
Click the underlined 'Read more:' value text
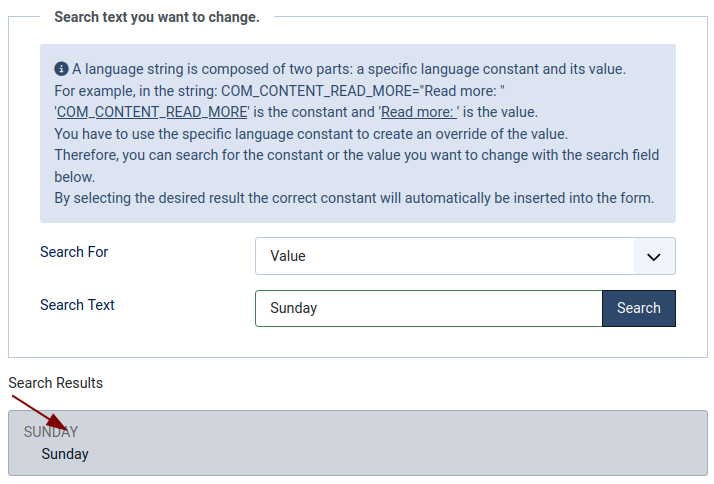[x=418, y=112]
